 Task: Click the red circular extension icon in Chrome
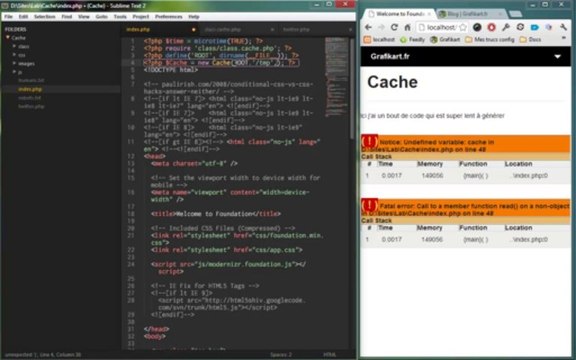pos(492,27)
